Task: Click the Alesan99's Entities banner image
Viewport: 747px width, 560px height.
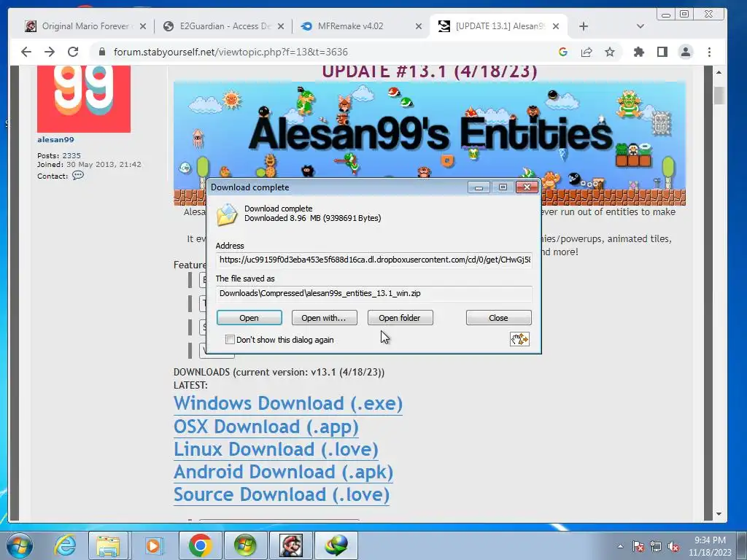Action: tap(429, 143)
